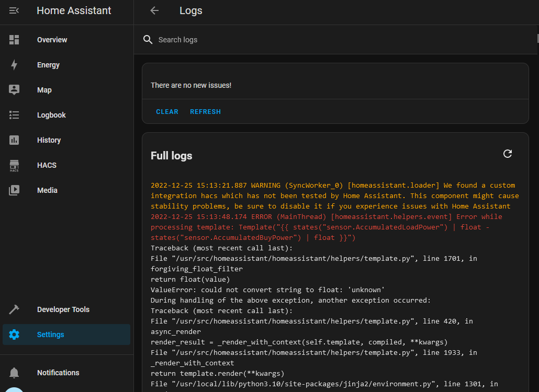This screenshot has width=539, height=392.
Task: Select the Energy menu item
Action: (x=48, y=65)
